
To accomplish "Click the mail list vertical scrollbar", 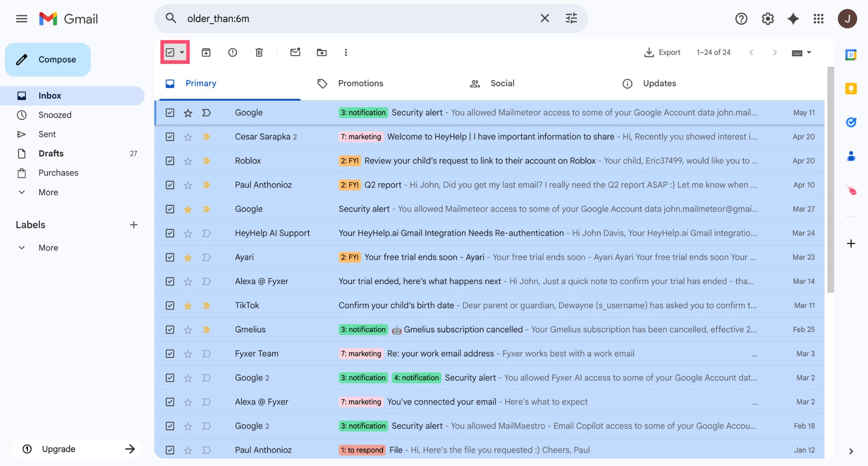I will tap(830, 180).
